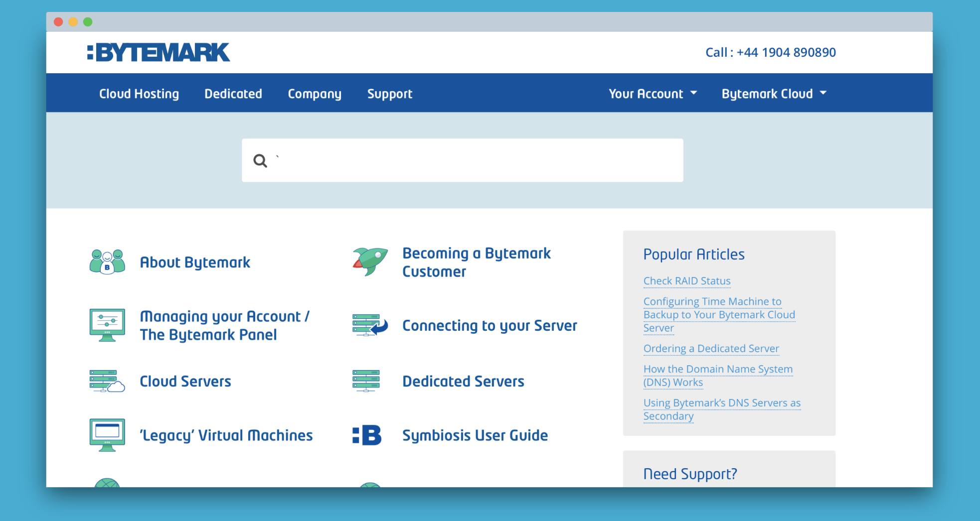Image resolution: width=980 pixels, height=521 pixels.
Task: Open Ordering a Dedicated Server article
Action: (711, 349)
